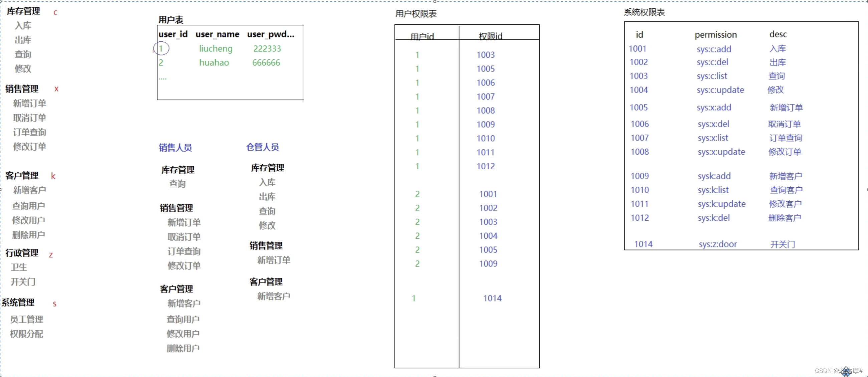Click the CSDN watermark text
The image size is (868, 377).
coord(829,371)
